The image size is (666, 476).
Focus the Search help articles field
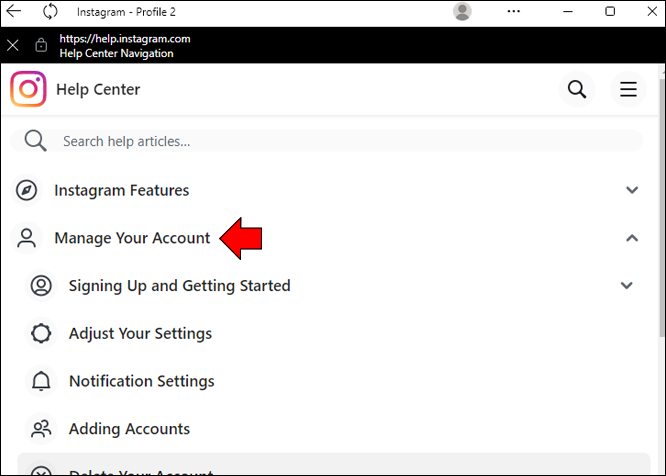(326, 141)
